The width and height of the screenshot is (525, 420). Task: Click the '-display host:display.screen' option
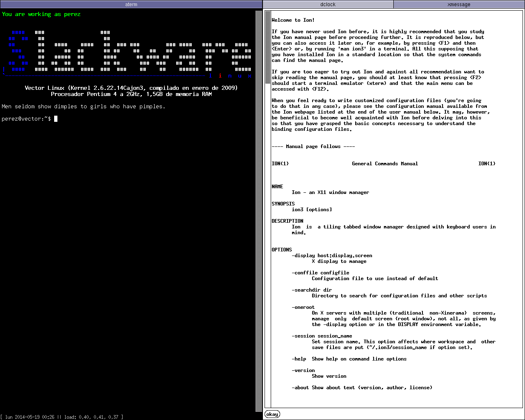(x=332, y=256)
